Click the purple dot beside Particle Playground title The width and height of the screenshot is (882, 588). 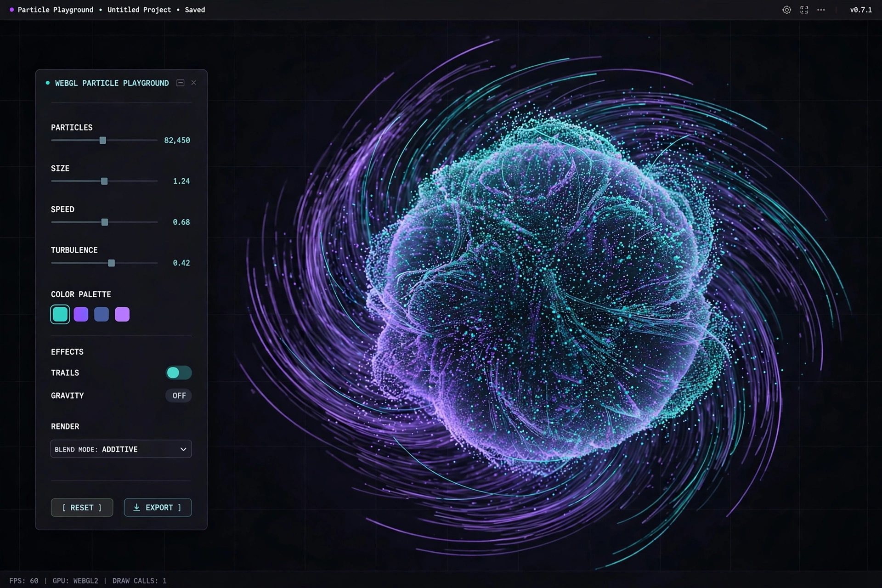[12, 10]
